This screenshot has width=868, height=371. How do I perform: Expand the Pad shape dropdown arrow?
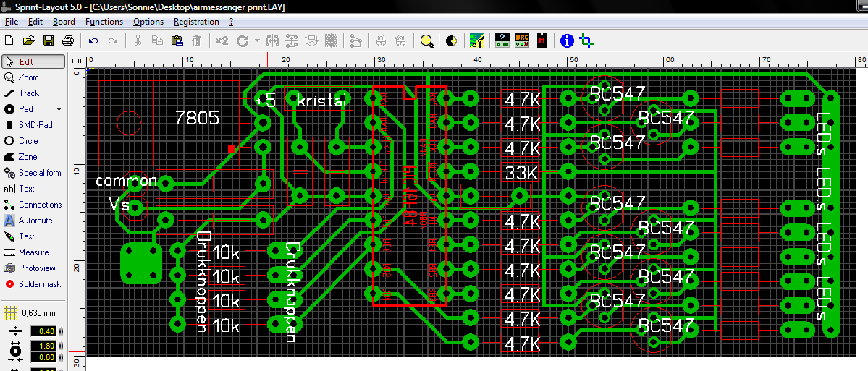pos(59,109)
